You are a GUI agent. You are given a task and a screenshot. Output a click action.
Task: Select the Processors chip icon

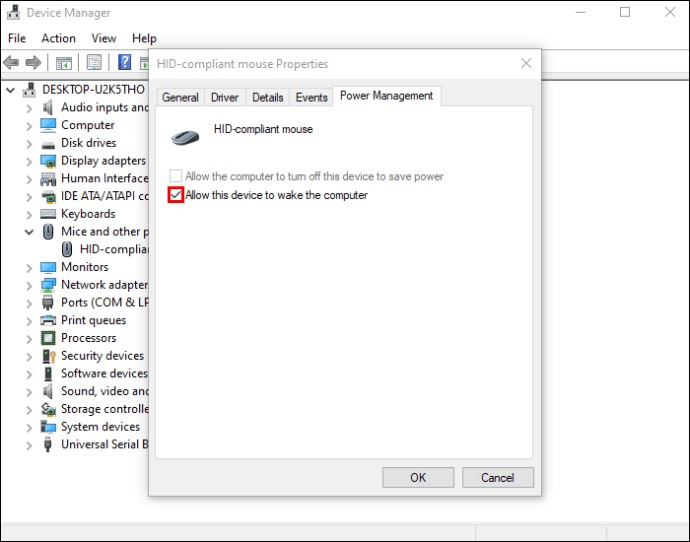[x=48, y=338]
